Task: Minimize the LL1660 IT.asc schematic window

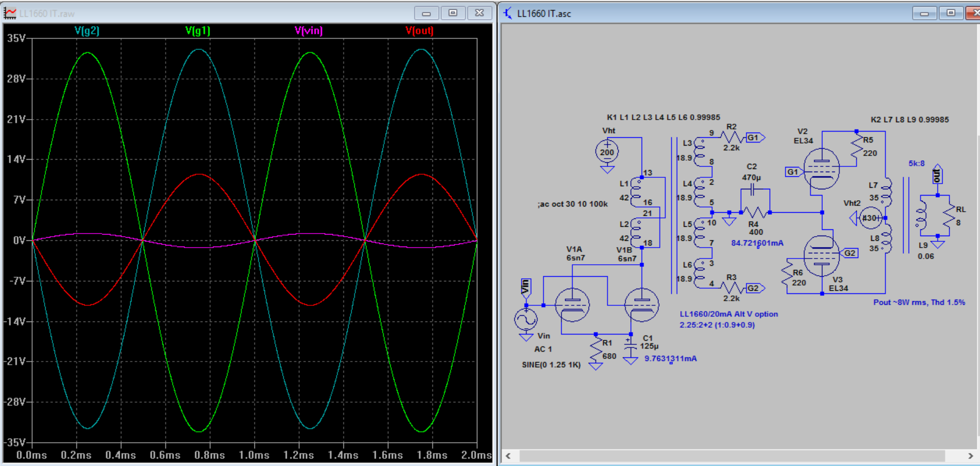Action: pos(924,13)
